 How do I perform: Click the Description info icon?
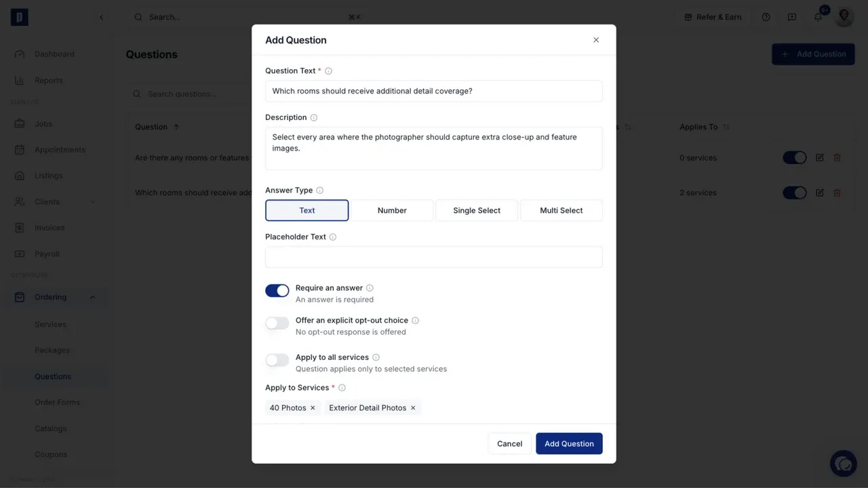tap(314, 118)
